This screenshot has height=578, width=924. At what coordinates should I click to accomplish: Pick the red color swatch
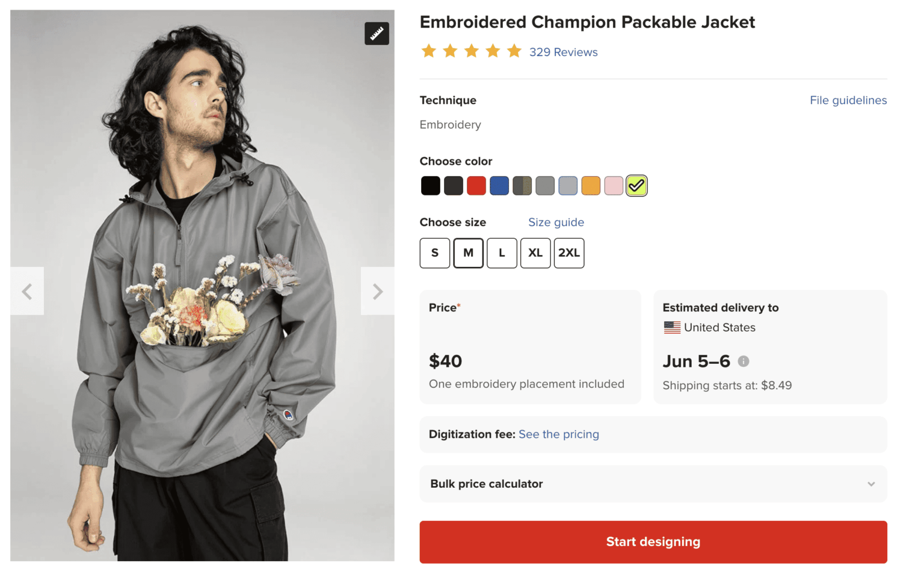476,186
